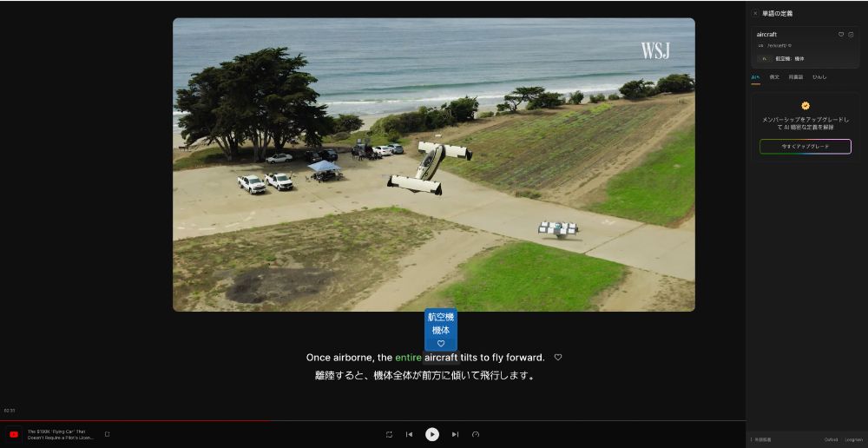Click the word "fly" in the subtitle
Viewport: 868px width, 448px height.
coord(497,358)
